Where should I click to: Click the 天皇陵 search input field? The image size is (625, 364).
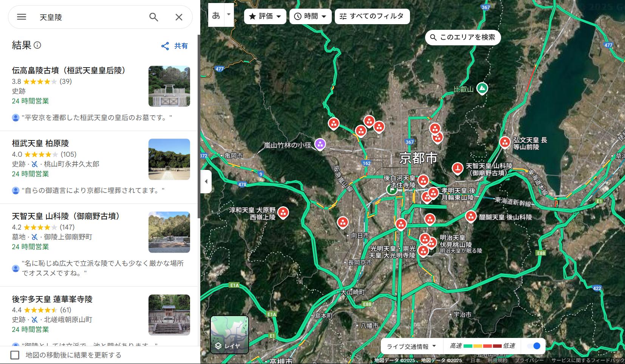click(91, 17)
